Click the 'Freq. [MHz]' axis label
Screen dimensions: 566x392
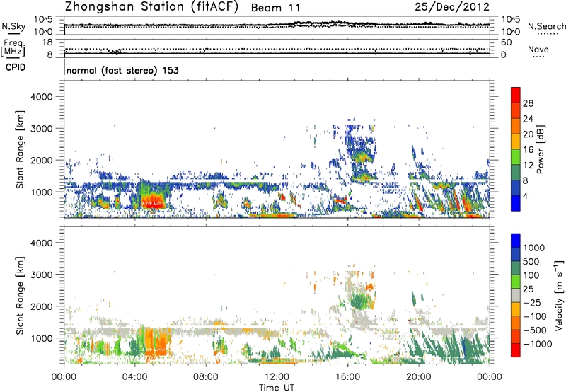[x=13, y=48]
